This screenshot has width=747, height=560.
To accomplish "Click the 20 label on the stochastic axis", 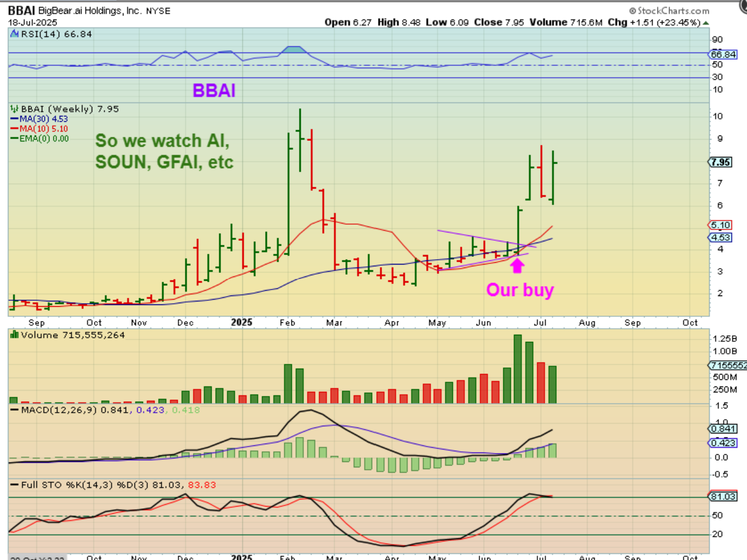I will coord(718,534).
